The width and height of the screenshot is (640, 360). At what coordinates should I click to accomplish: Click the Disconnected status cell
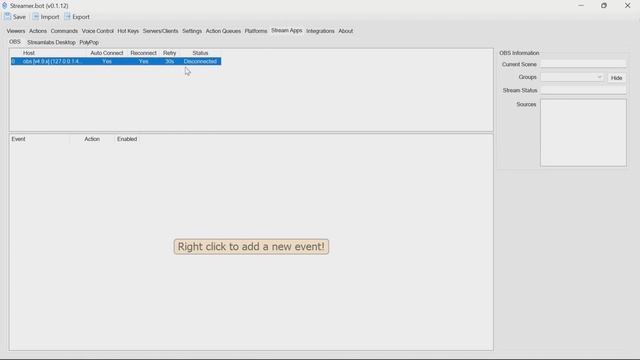pyautogui.click(x=200, y=61)
